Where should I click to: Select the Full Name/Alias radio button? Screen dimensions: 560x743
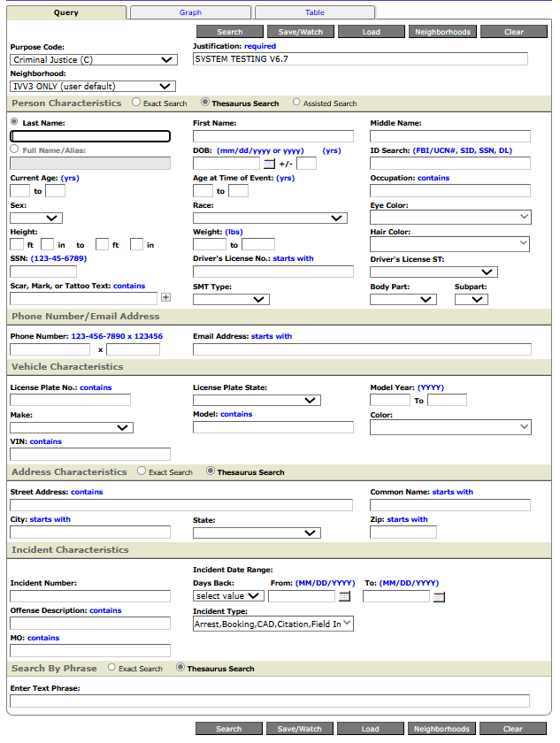pos(14,149)
